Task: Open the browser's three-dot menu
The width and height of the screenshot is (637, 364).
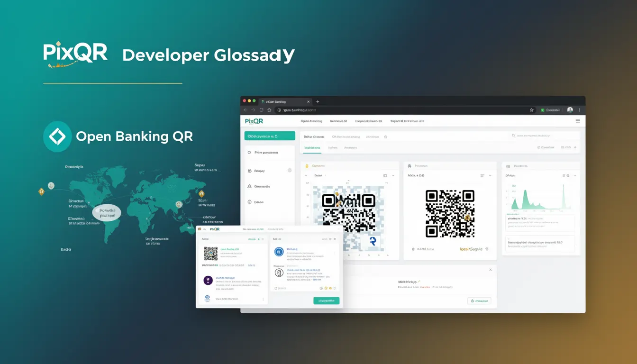Action: [x=579, y=110]
